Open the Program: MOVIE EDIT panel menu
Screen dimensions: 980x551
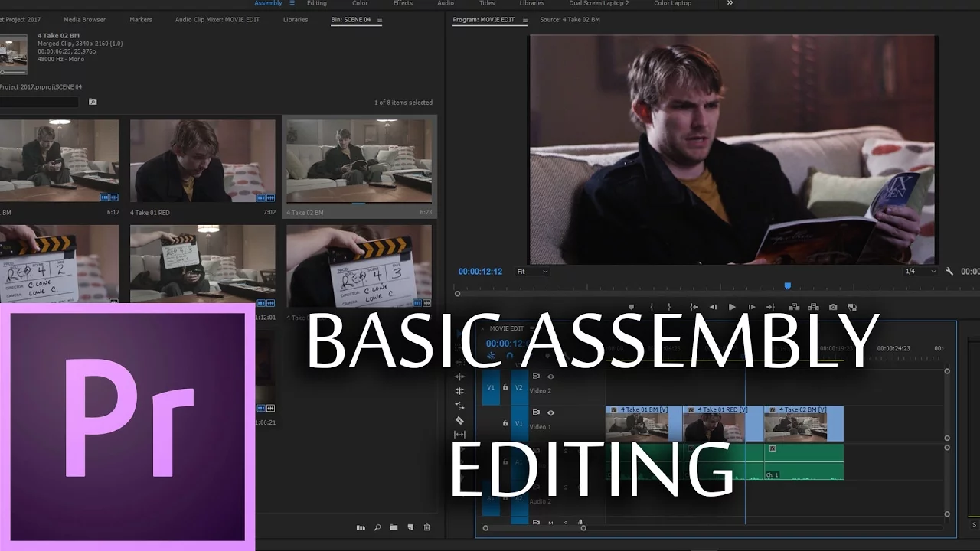(524, 20)
